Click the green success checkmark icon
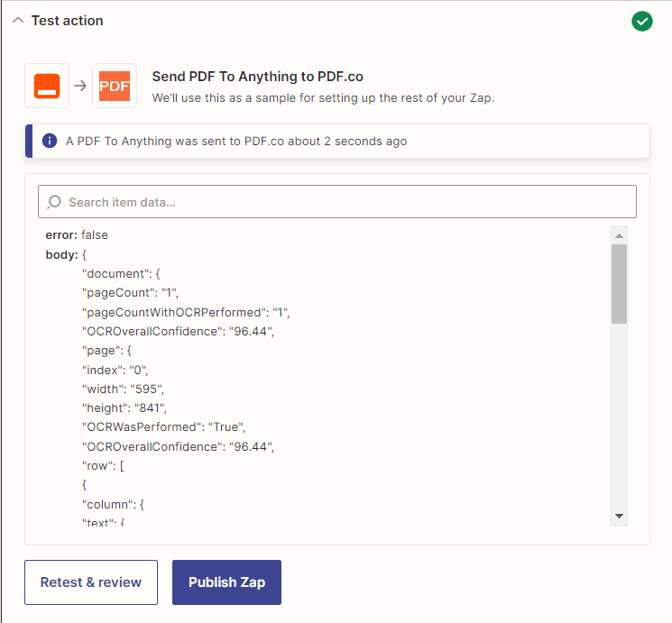672x623 pixels. coord(641,21)
